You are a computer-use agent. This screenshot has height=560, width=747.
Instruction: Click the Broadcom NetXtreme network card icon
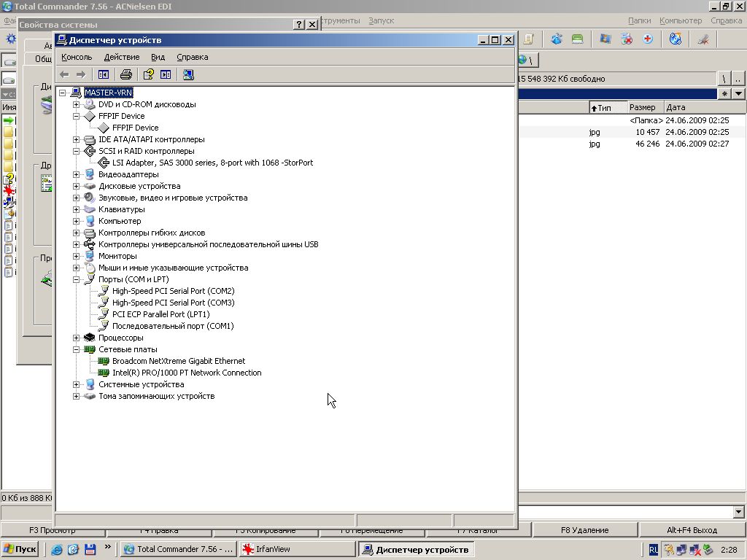tap(104, 361)
